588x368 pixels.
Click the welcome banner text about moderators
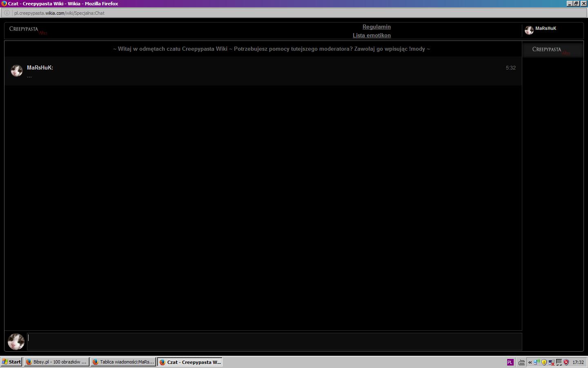pyautogui.click(x=272, y=49)
